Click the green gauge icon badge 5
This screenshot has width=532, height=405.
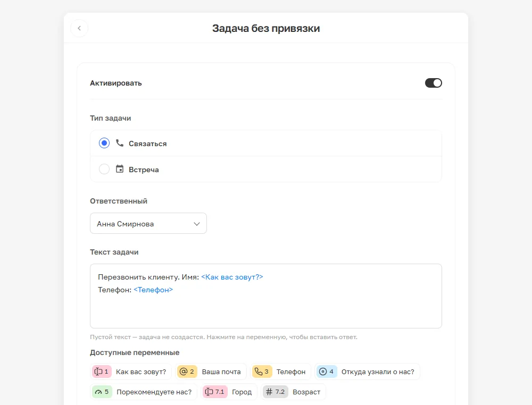102,392
